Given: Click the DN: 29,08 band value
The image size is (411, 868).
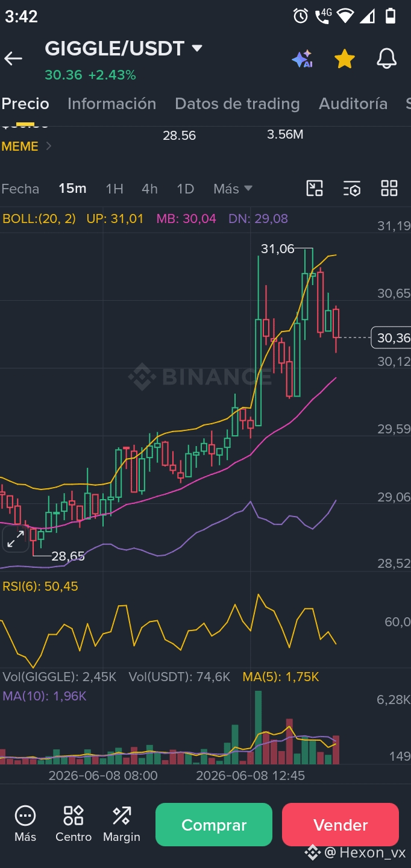Looking at the screenshot, I should tap(258, 219).
